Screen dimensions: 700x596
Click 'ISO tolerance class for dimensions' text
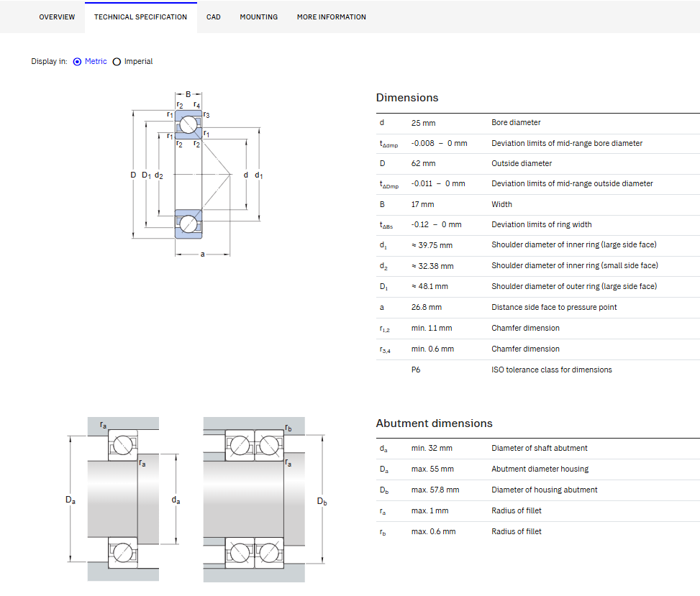coord(552,370)
